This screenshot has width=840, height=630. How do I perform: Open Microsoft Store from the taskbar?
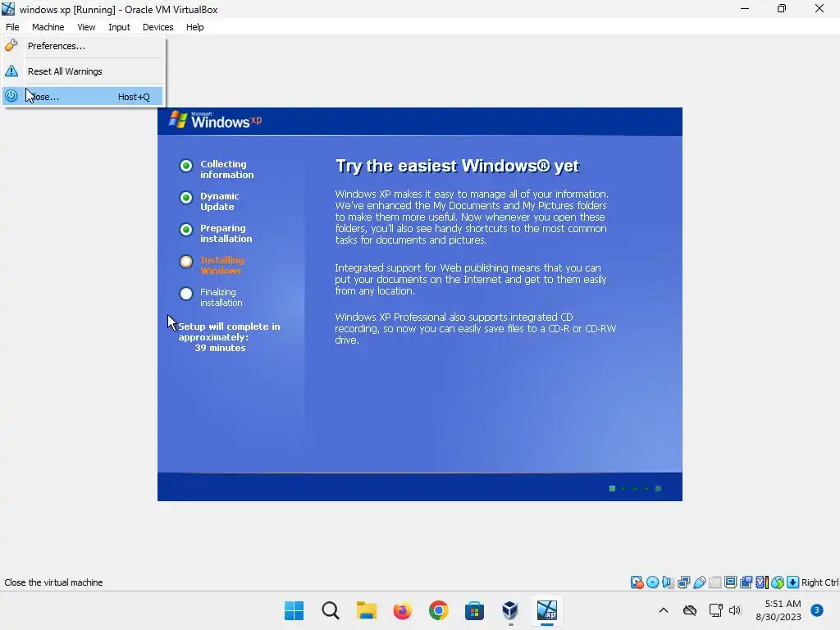click(474, 610)
